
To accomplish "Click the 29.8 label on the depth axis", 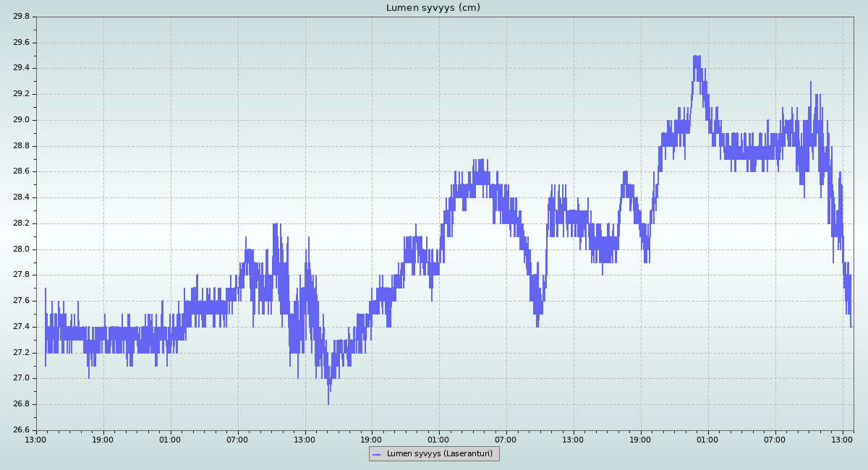I will click(21, 17).
